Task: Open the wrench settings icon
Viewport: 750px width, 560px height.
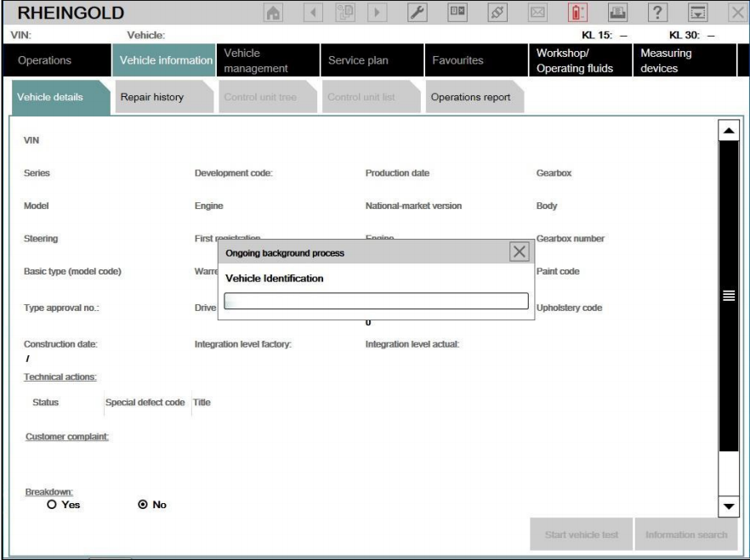Action: (x=417, y=13)
